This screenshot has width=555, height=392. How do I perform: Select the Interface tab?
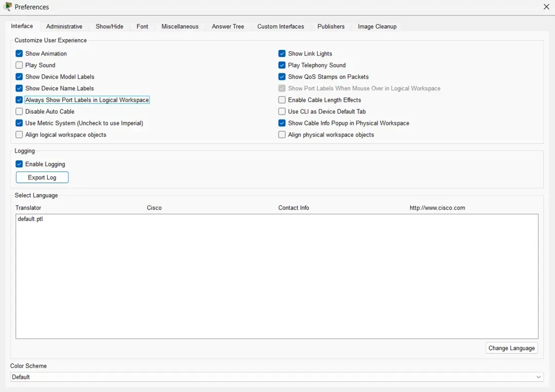(22, 26)
